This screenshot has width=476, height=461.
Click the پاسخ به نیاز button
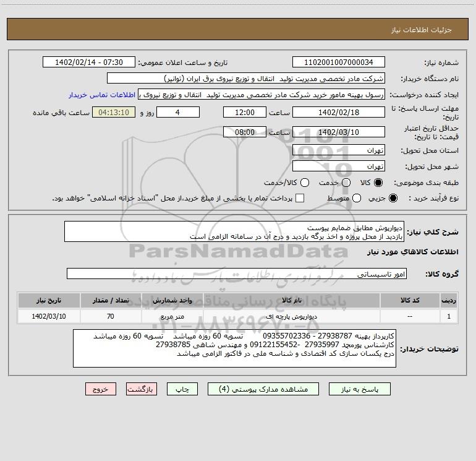360,389
